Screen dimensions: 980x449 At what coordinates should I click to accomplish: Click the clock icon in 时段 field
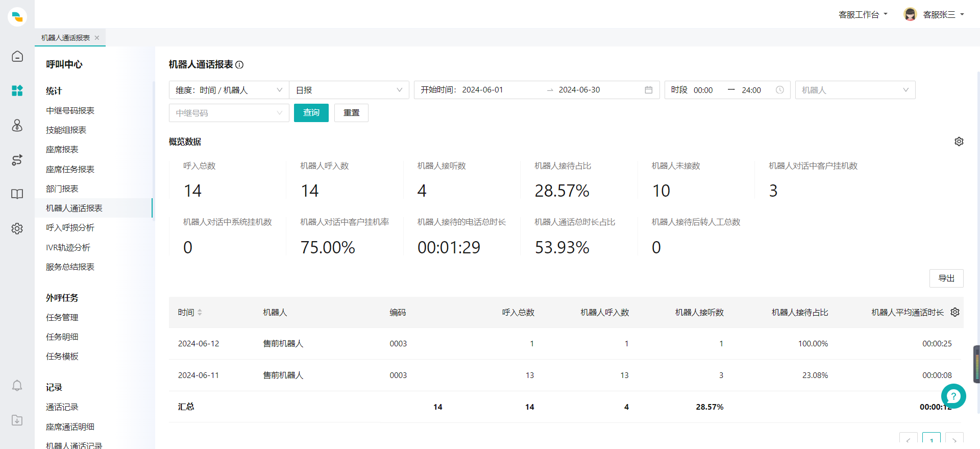point(780,90)
